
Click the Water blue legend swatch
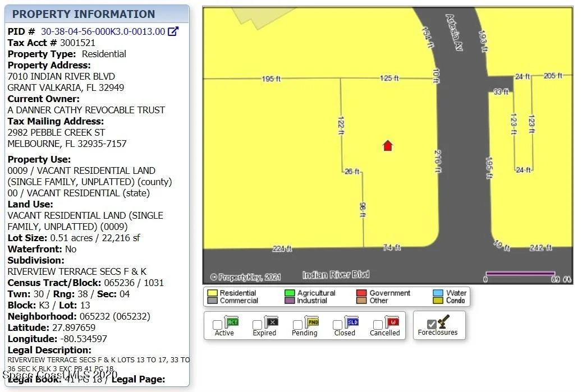(x=438, y=293)
